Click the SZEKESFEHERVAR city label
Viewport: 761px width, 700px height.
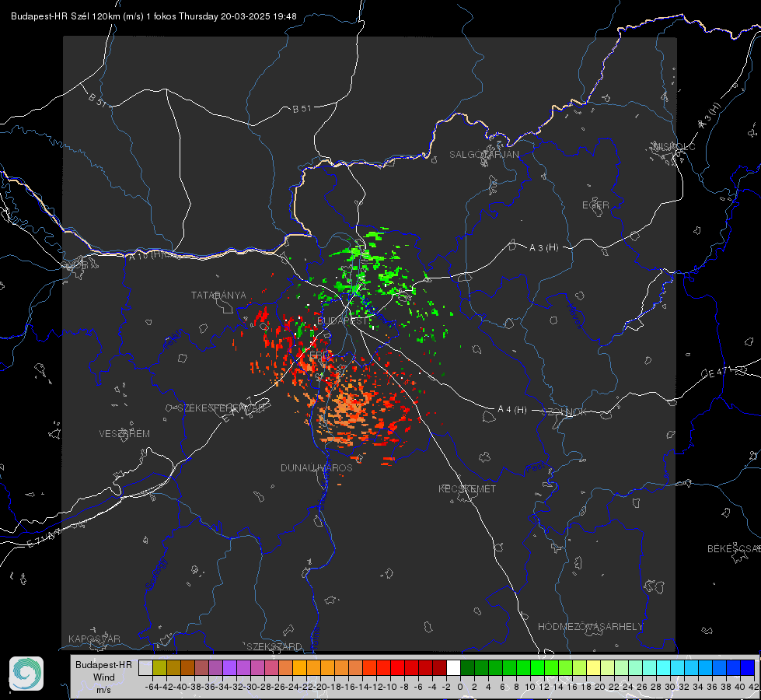click(221, 408)
